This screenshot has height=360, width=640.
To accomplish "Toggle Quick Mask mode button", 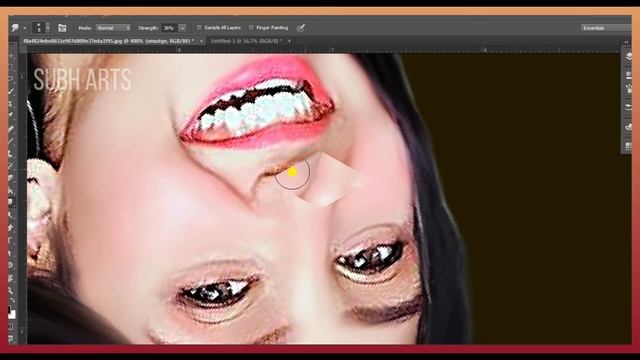I will (12, 327).
